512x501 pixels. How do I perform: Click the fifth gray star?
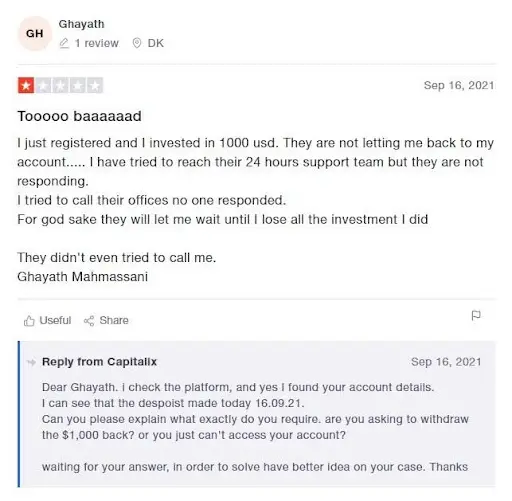coord(95,86)
